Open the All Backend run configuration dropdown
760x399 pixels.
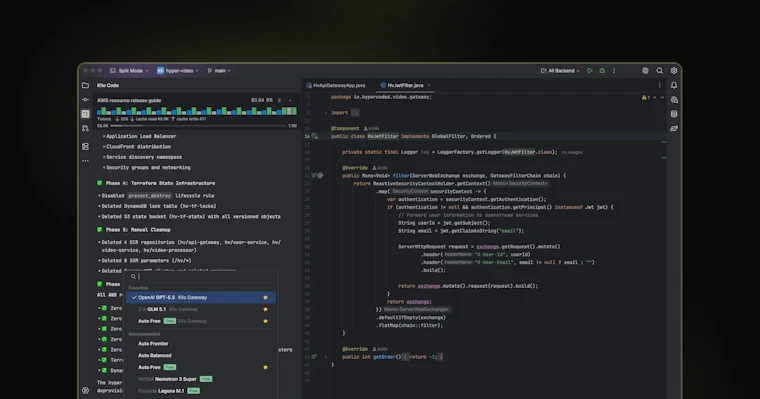560,71
